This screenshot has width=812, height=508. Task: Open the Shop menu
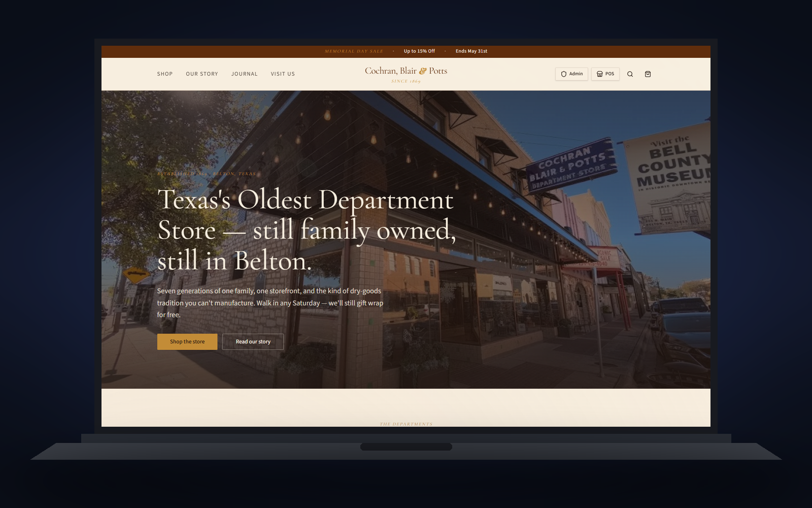pyautogui.click(x=165, y=74)
